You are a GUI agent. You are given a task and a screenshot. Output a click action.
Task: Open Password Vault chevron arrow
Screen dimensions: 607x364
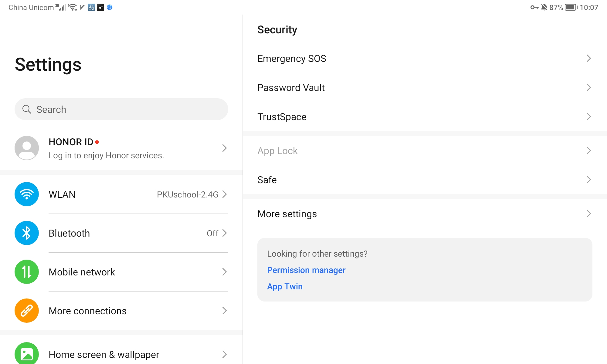point(588,87)
